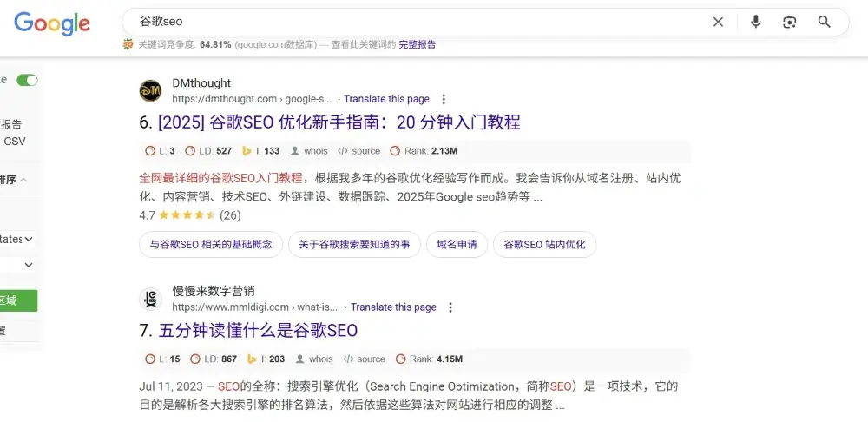Click the Bing I: 133 metric

point(260,150)
